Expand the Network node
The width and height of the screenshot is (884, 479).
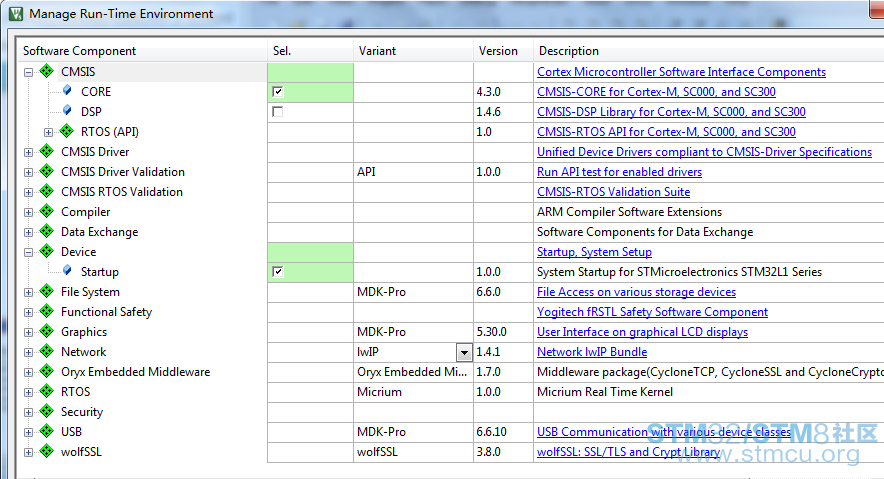click(28, 352)
